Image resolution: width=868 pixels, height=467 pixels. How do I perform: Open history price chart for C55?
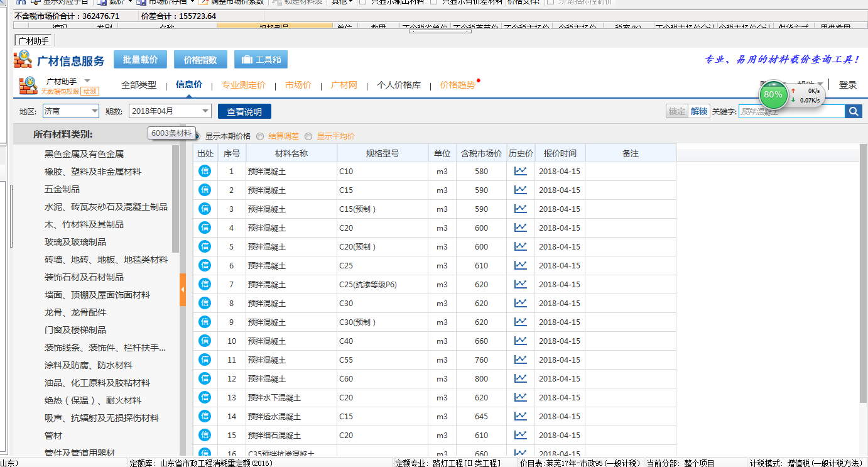pos(521,360)
